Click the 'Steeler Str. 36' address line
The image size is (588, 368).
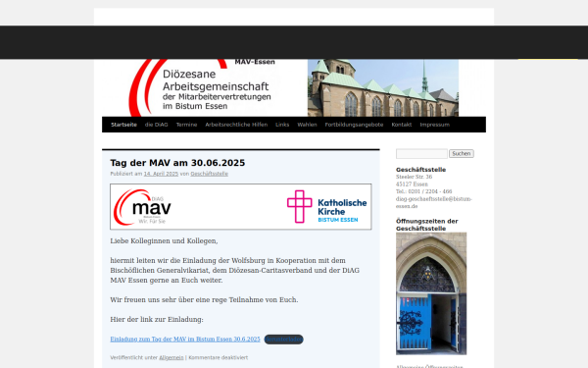click(x=414, y=177)
